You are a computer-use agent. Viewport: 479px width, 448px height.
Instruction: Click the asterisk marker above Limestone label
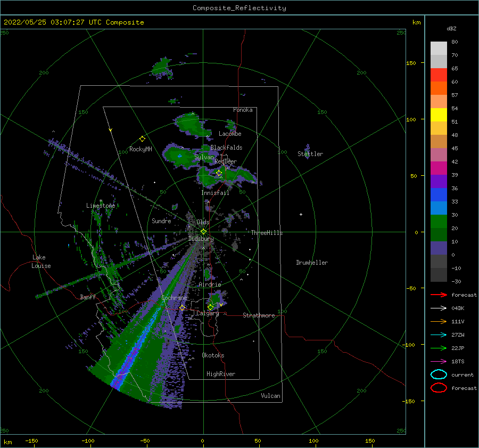101,201
